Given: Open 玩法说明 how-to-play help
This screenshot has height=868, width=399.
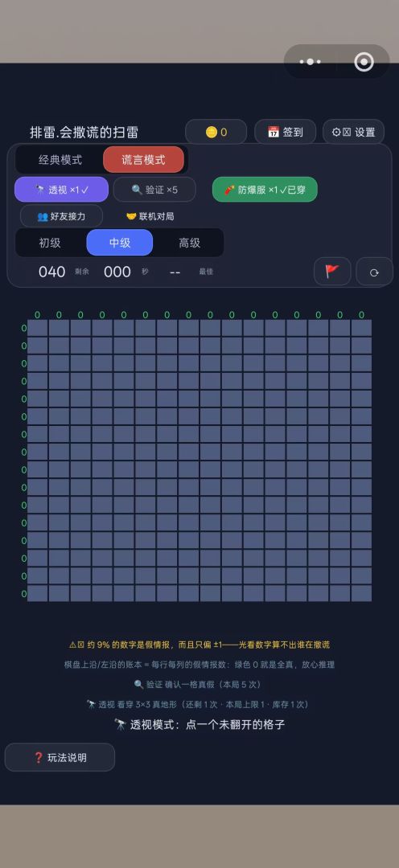Looking at the screenshot, I should point(60,757).
